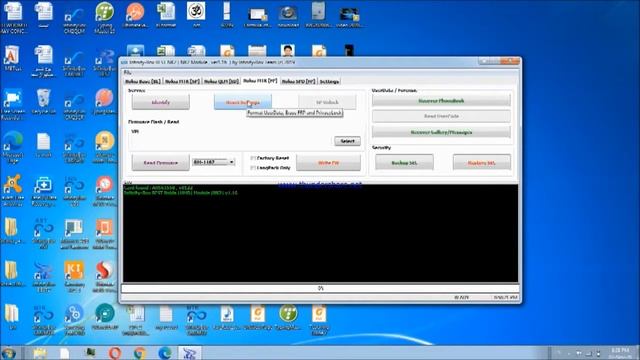Open the File menu
The image size is (640, 360).
pyautogui.click(x=127, y=72)
